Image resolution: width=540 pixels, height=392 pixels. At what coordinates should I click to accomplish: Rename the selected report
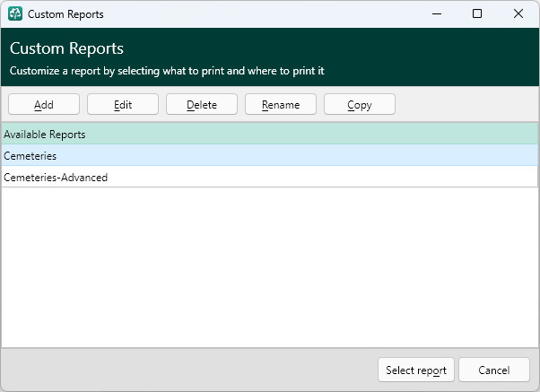point(281,104)
